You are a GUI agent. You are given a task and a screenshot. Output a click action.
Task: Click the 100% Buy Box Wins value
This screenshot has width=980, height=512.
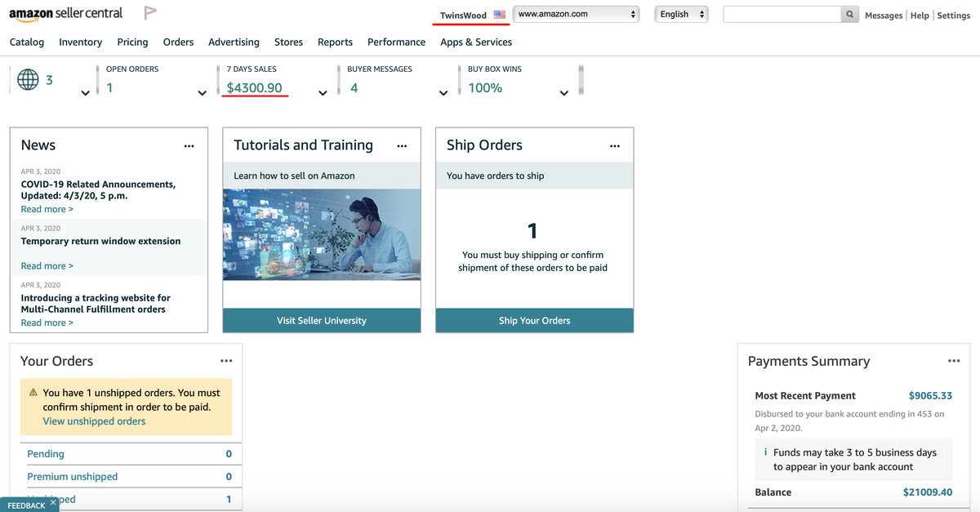point(485,87)
